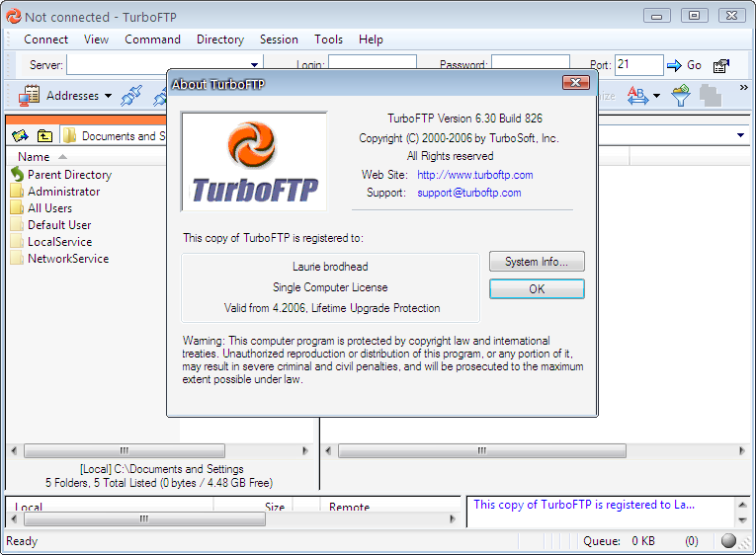Click the System Info... button
756x555 pixels.
tap(537, 262)
